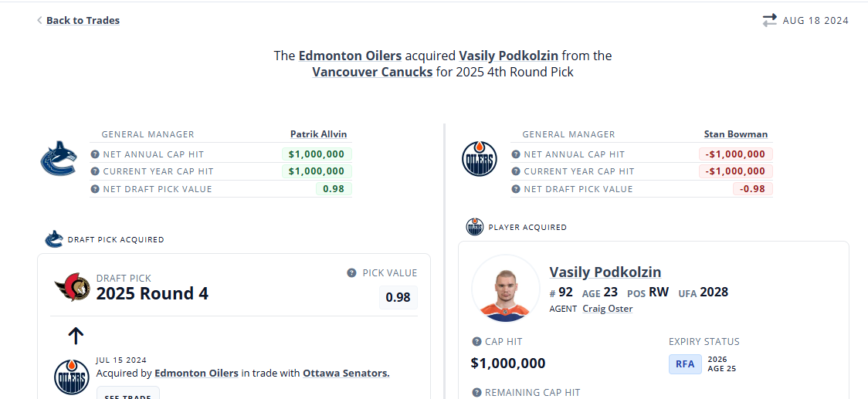Viewport: 868px width, 399px height.
Task: Click the help icon beside Oilers Net Draft Pick Value
Action: click(x=515, y=189)
